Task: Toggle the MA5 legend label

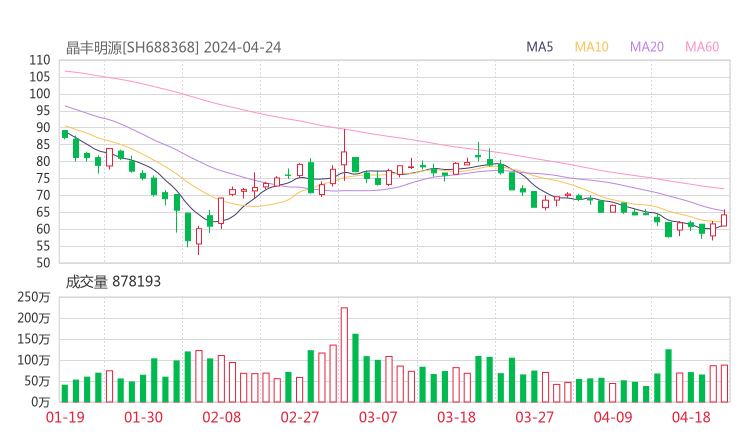Action: [540, 47]
